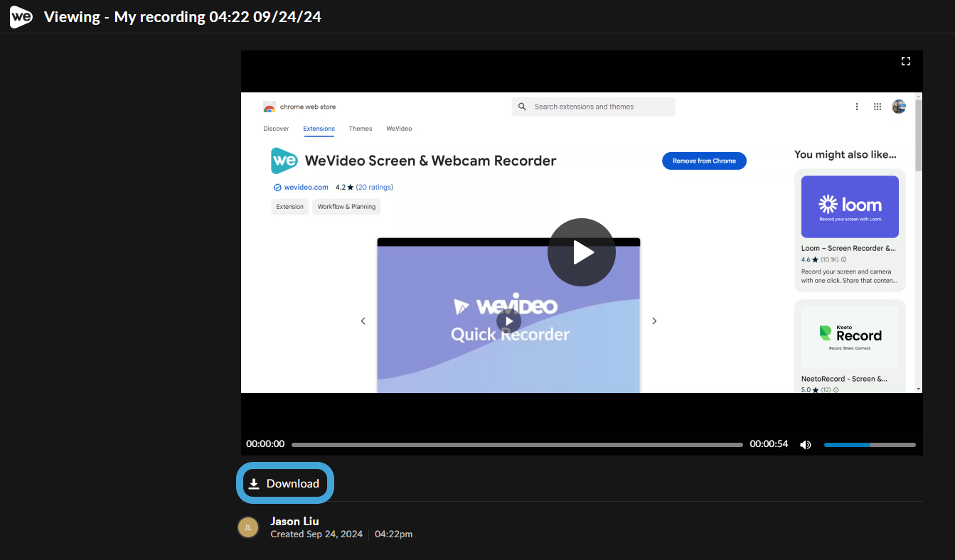
Task: Click the Extension tag chip
Action: tap(289, 207)
